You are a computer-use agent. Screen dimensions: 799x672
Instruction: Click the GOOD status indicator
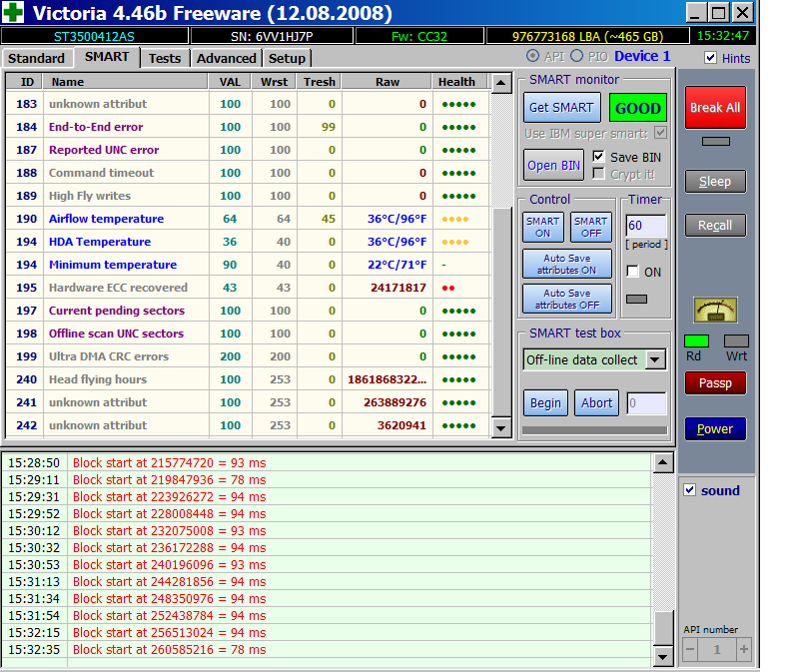pyautogui.click(x=637, y=108)
